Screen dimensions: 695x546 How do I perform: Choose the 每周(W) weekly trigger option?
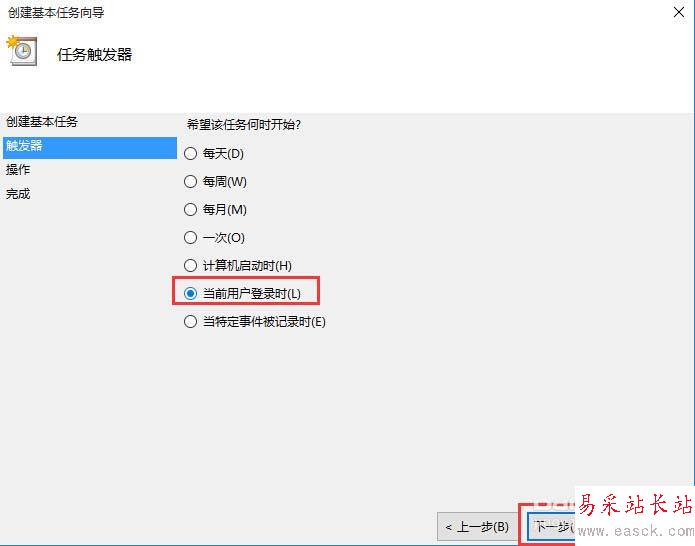[215, 182]
